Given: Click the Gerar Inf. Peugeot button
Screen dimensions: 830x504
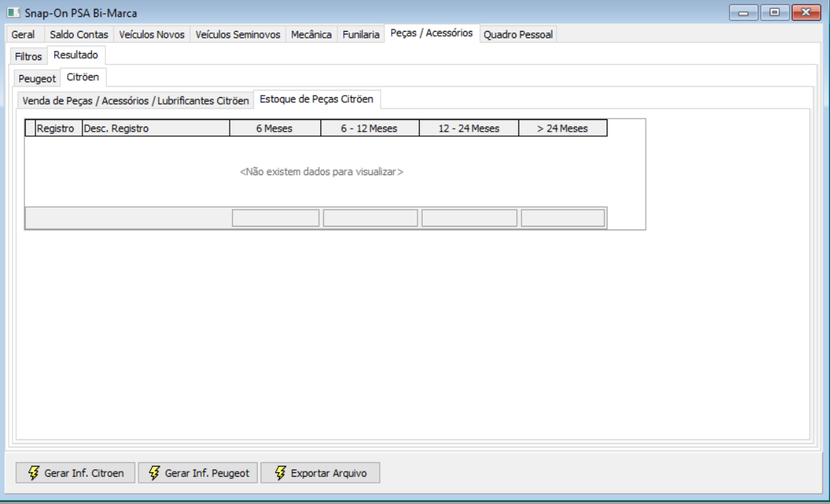Looking at the screenshot, I should click(x=198, y=473).
